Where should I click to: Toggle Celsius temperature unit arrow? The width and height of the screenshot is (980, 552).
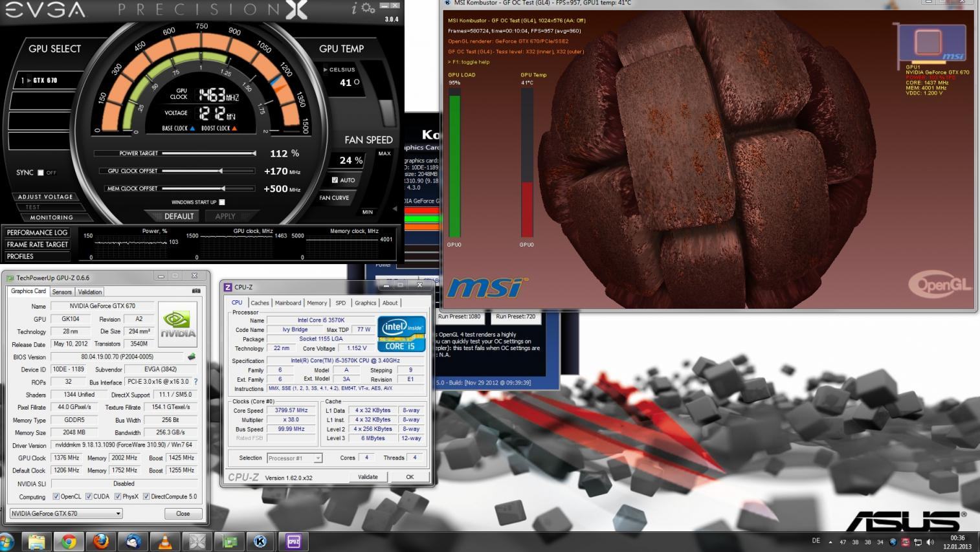coord(326,69)
